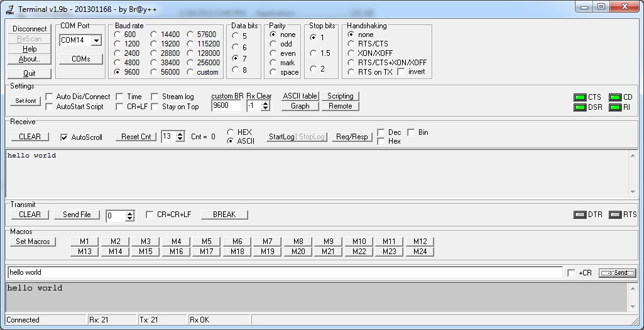This screenshot has height=330, width=644.
Task: Click the transmit pane scroll up arrow
Action: (633, 288)
